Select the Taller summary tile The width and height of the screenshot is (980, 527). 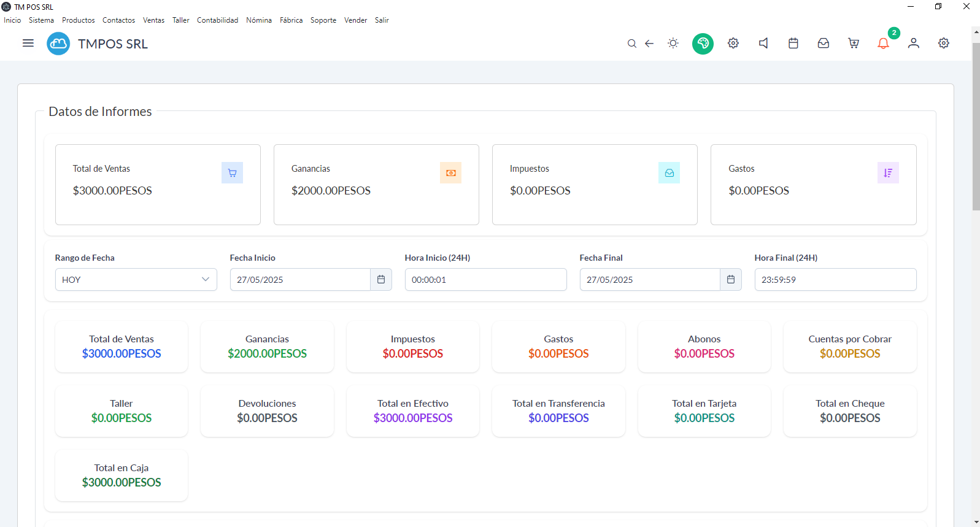(x=122, y=411)
